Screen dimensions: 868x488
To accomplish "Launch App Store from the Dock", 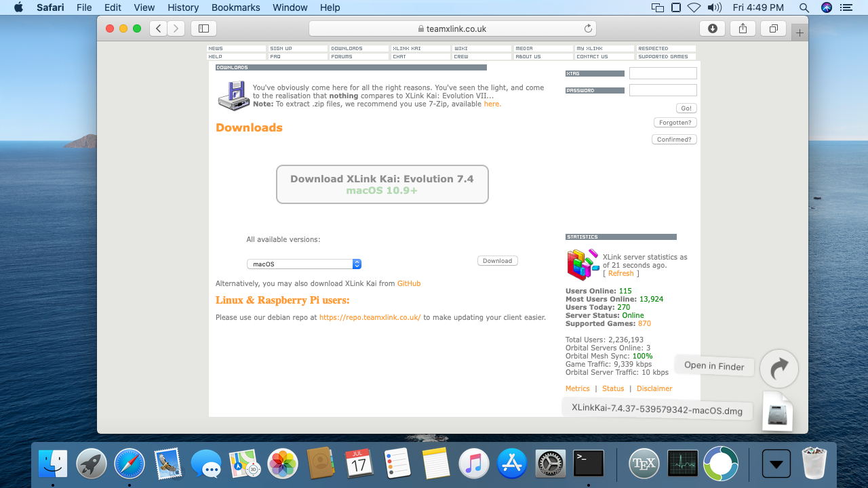I will point(512,464).
